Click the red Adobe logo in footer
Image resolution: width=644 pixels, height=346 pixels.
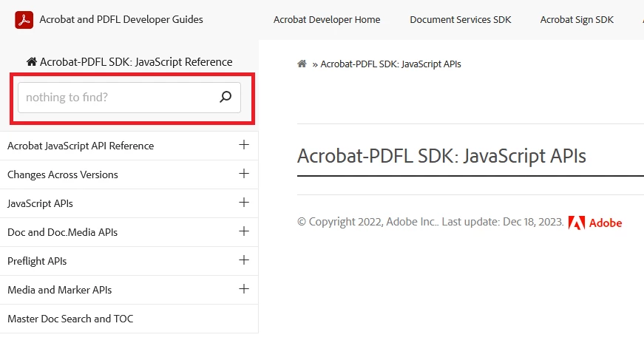pyautogui.click(x=595, y=223)
